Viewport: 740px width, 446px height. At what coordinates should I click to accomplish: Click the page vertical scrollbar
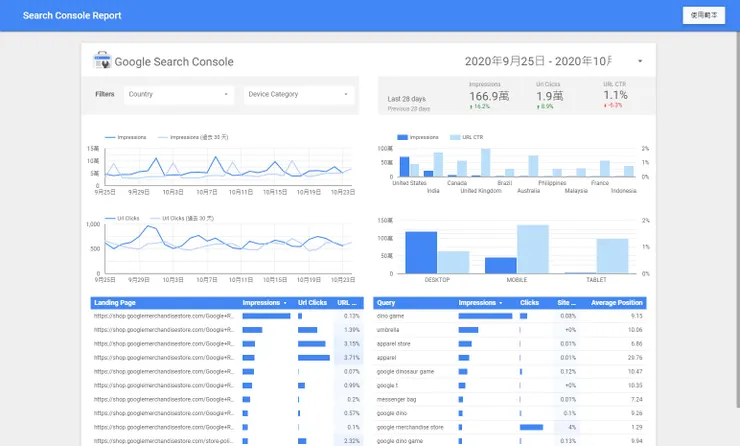pyautogui.click(x=738, y=219)
